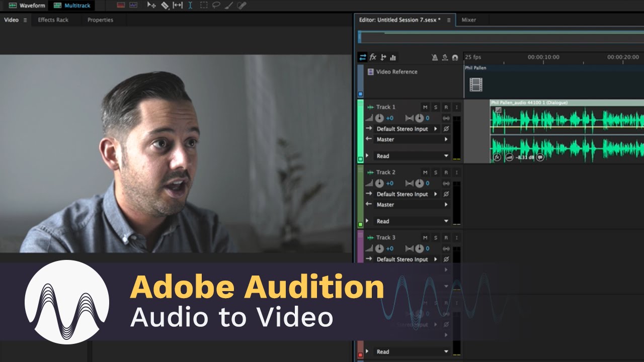Select the Time Selection tool
Screen dimensions: 644x362
pyautogui.click(x=190, y=5)
